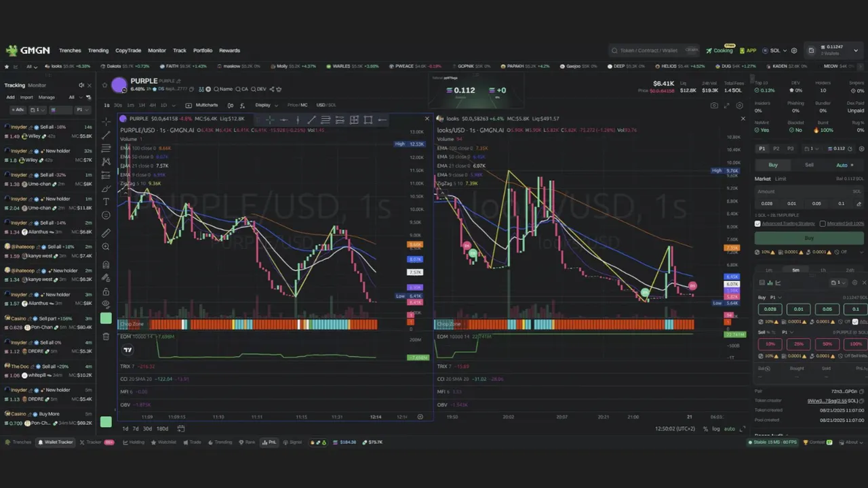Take chart snapshot with camera icon
This screenshot has width=868, height=488.
714,106
